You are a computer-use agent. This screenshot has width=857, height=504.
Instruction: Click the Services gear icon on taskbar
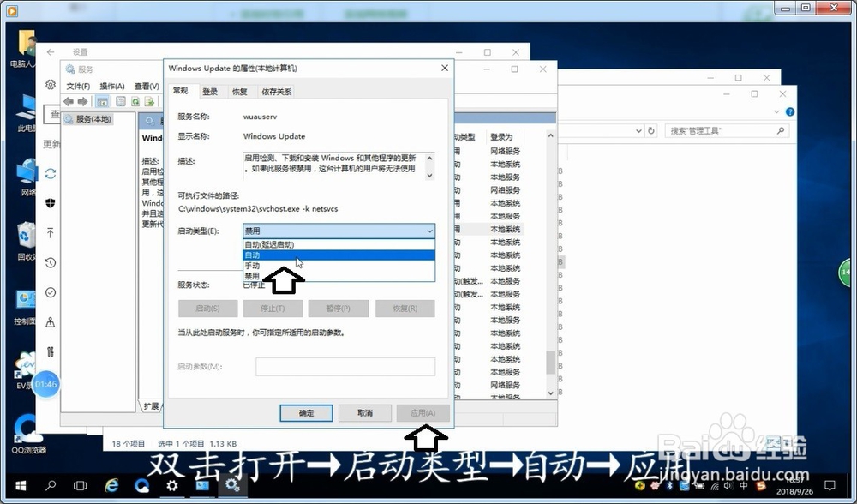(232, 485)
